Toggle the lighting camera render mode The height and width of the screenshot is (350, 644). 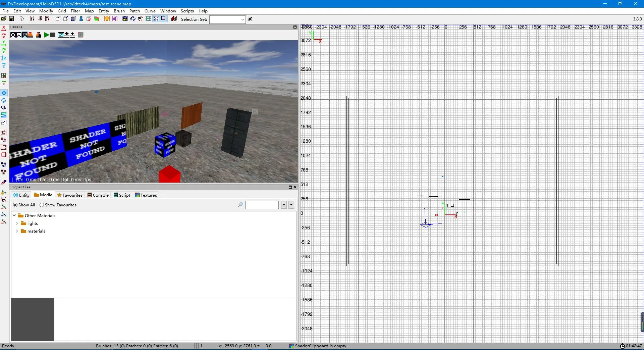(x=30, y=35)
